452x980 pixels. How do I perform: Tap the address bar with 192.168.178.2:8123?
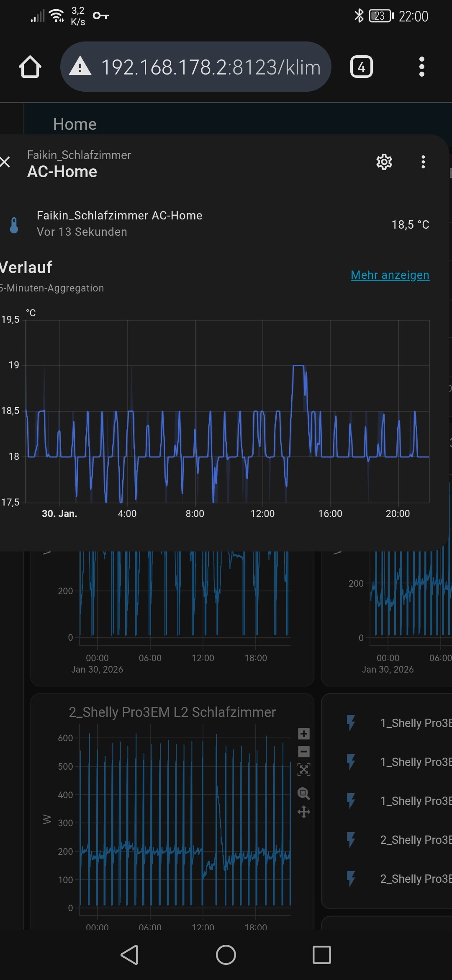click(196, 67)
